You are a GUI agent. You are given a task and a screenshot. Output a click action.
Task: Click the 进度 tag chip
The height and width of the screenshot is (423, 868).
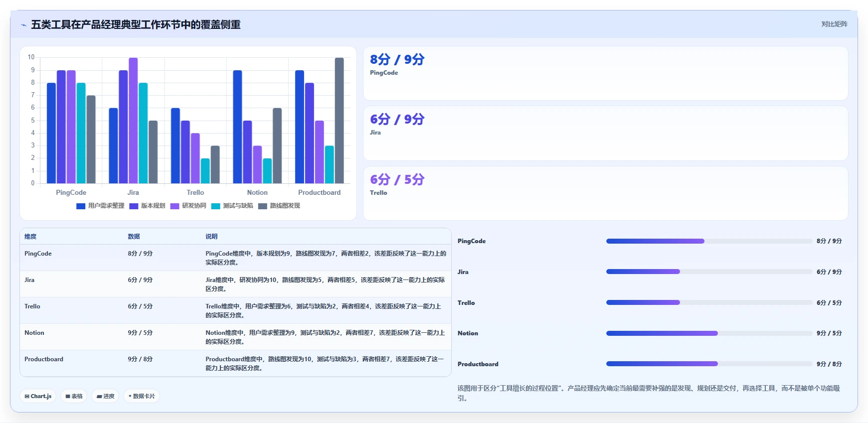[x=105, y=396]
